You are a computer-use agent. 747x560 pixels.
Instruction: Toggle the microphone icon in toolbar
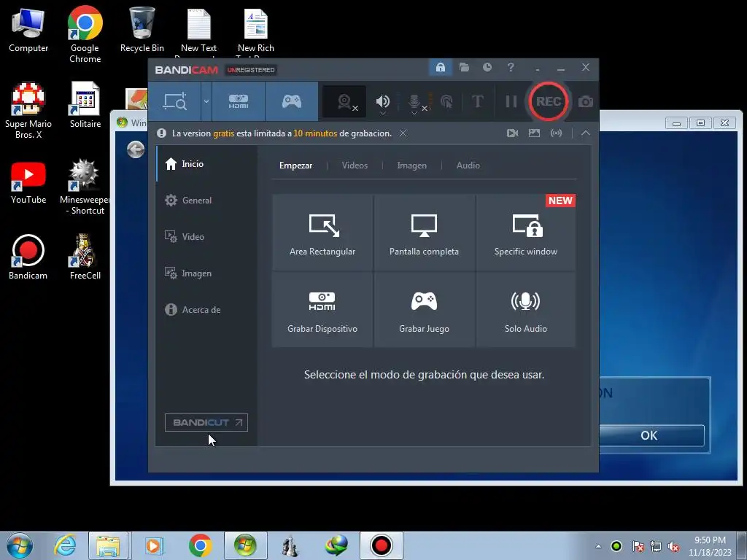pyautogui.click(x=414, y=102)
